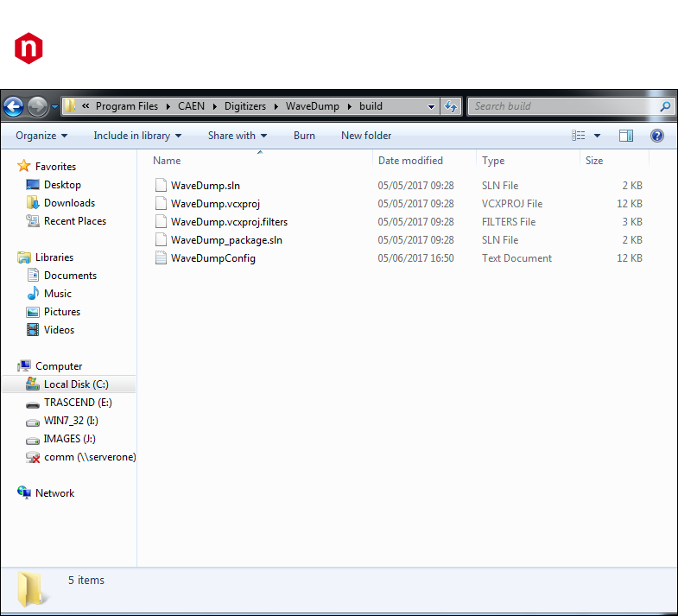Image resolution: width=678 pixels, height=616 pixels.
Task: Click the WaveDumpConfig file name
Action: pyautogui.click(x=213, y=258)
